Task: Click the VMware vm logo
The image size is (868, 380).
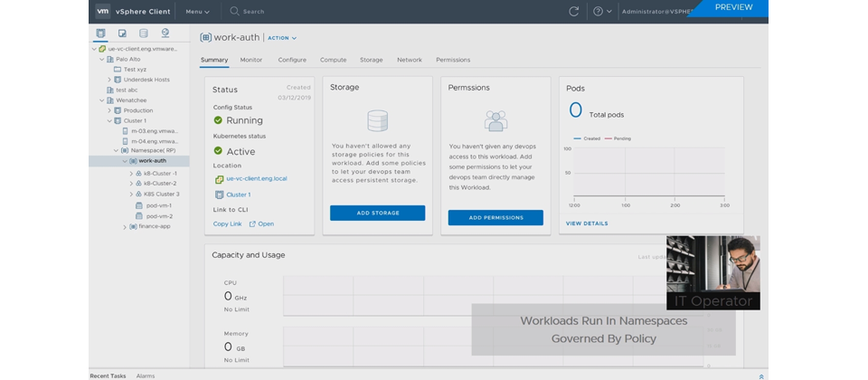Action: [x=103, y=11]
